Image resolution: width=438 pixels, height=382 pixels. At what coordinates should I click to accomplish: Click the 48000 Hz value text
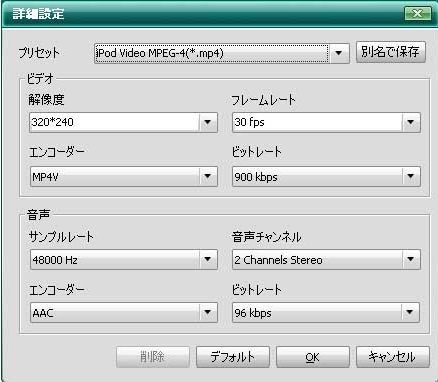pyautogui.click(x=55, y=260)
